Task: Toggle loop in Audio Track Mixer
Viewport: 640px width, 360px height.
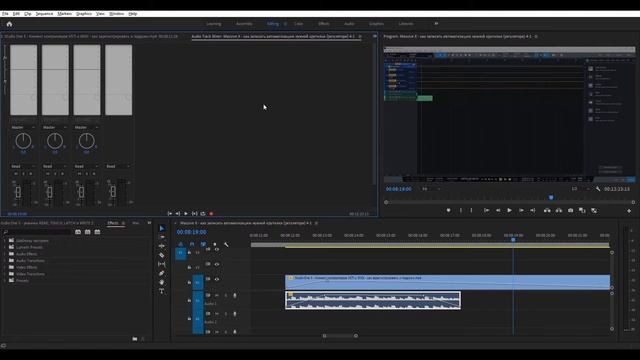Action: [203, 213]
